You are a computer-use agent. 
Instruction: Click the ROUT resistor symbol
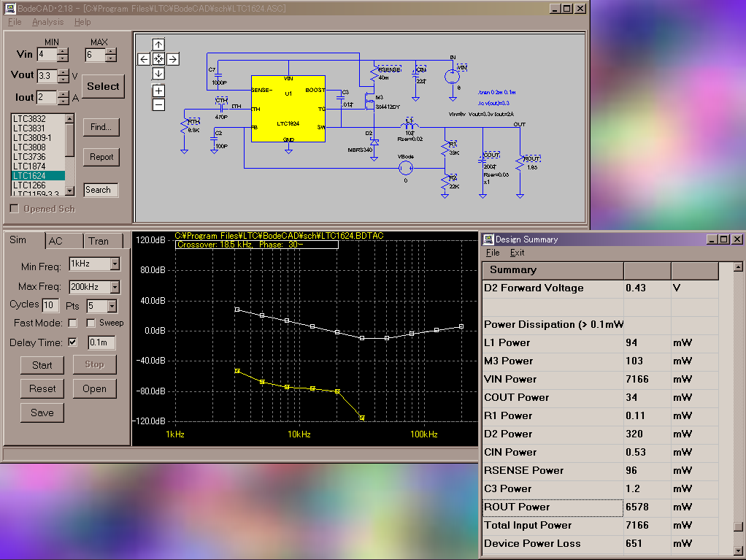point(520,164)
